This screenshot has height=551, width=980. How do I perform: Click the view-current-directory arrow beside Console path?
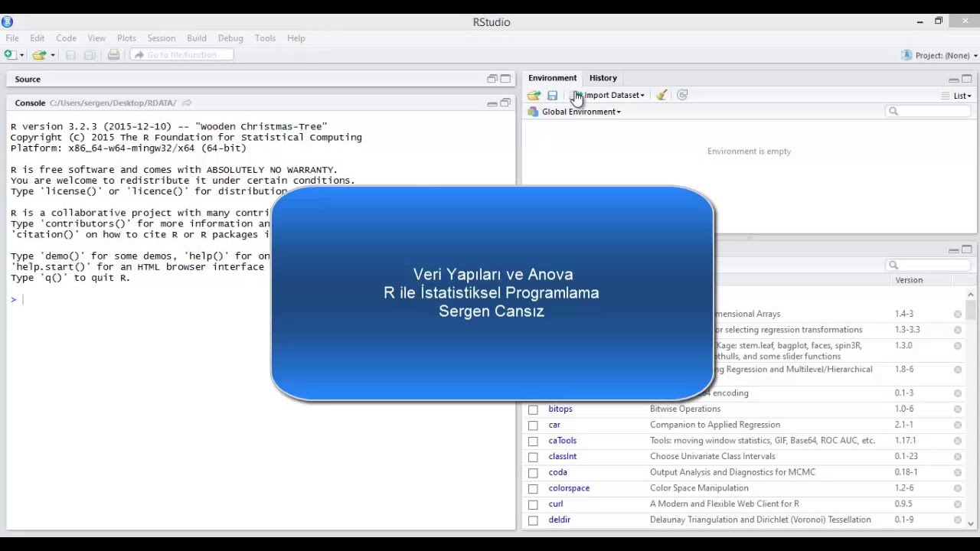[187, 103]
